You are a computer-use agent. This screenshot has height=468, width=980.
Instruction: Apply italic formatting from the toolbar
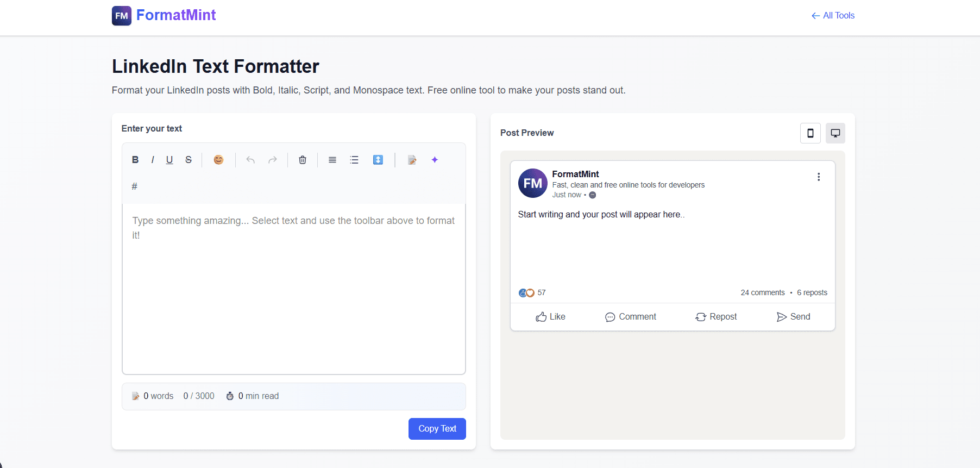coord(153,160)
